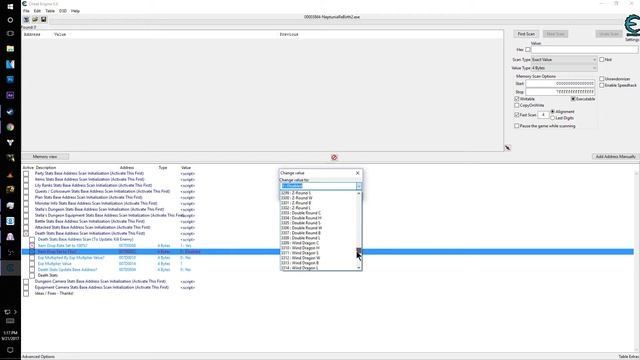The image size is (640, 360).
Task: Open the purple Ae taskbar app
Action: tap(10, 95)
